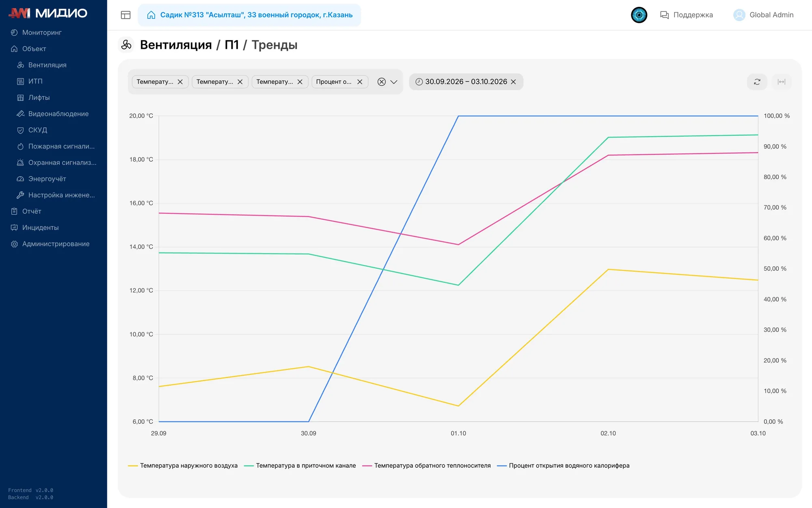
Task: Toggle the Температура наружного воздуха legend series
Action: click(183, 466)
